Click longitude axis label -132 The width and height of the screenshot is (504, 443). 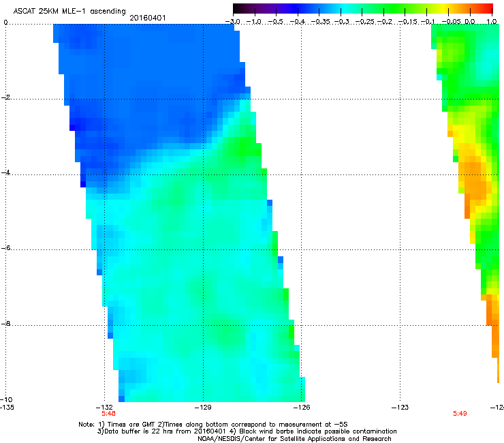tap(104, 407)
